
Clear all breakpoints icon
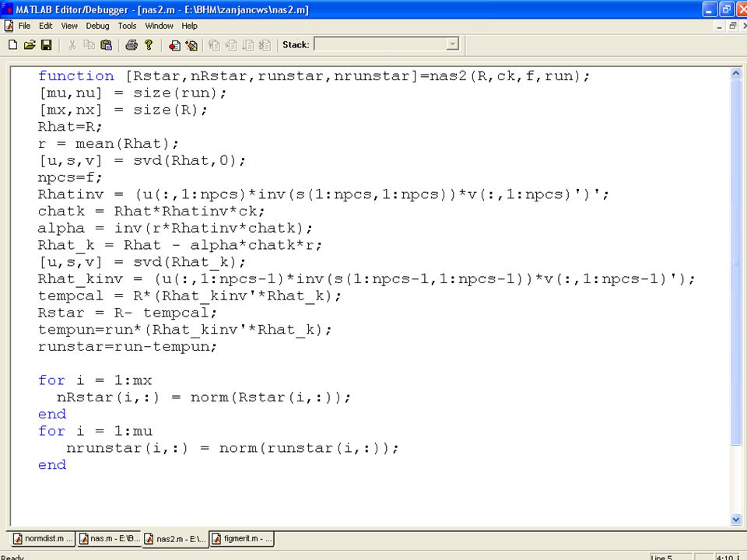pos(191,45)
